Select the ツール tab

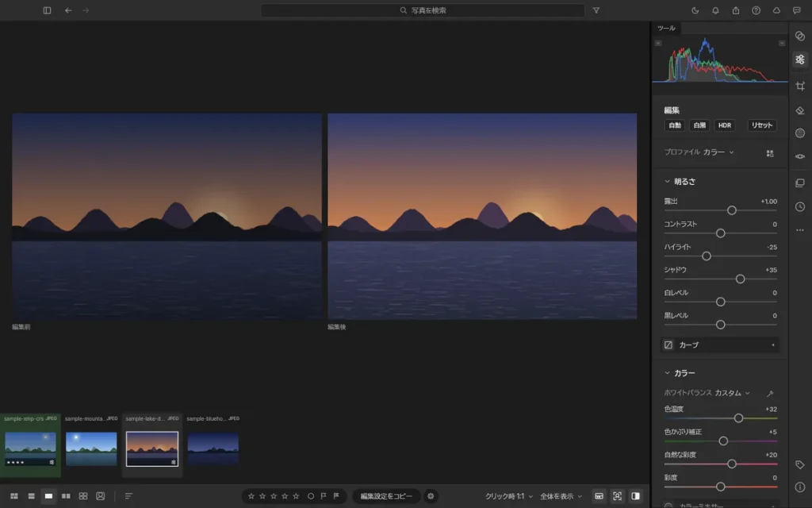click(x=666, y=28)
